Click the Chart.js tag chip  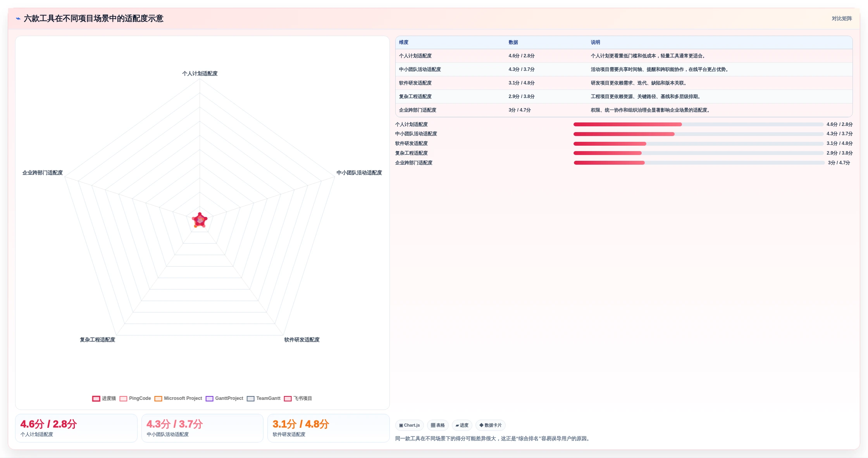coord(410,425)
